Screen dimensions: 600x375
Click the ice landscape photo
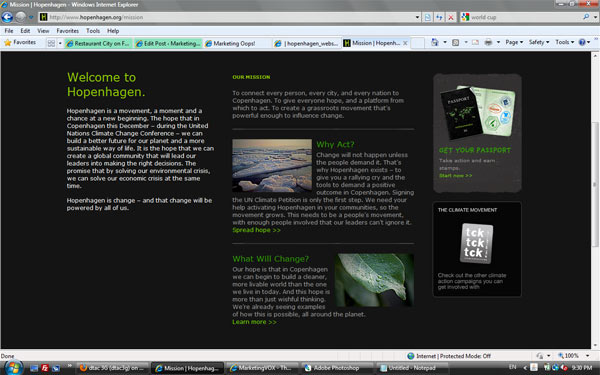[272, 165]
